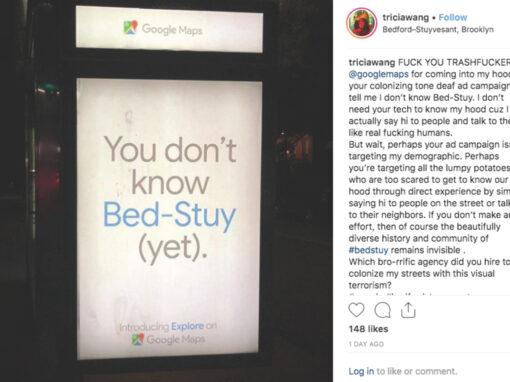
Task: Click the 'to like or comment' prompt text
Action: click(x=417, y=371)
